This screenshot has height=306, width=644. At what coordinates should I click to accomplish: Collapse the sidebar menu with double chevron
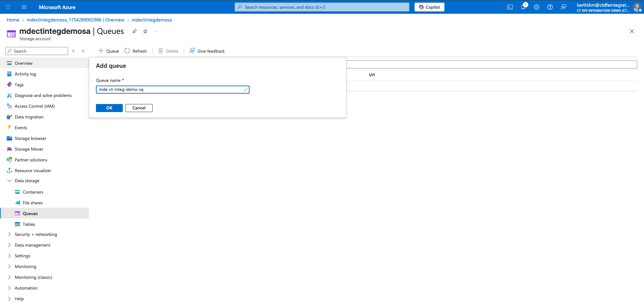84,51
